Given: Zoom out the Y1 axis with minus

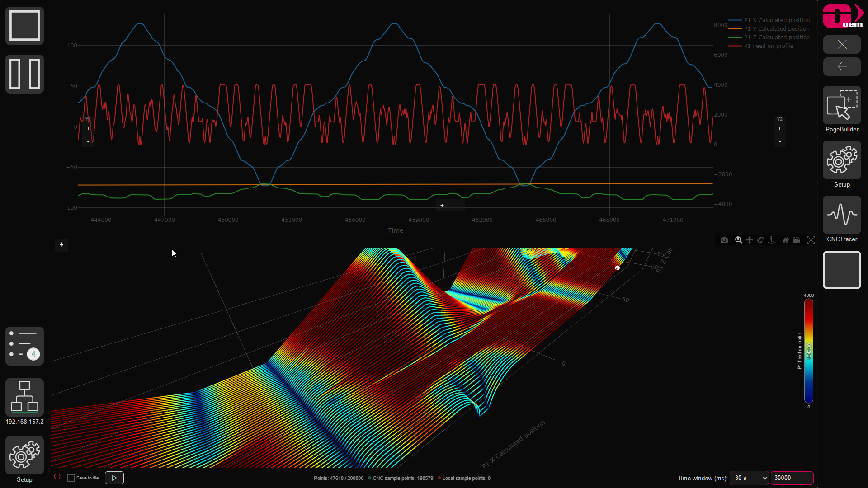Looking at the screenshot, I should 88,141.
